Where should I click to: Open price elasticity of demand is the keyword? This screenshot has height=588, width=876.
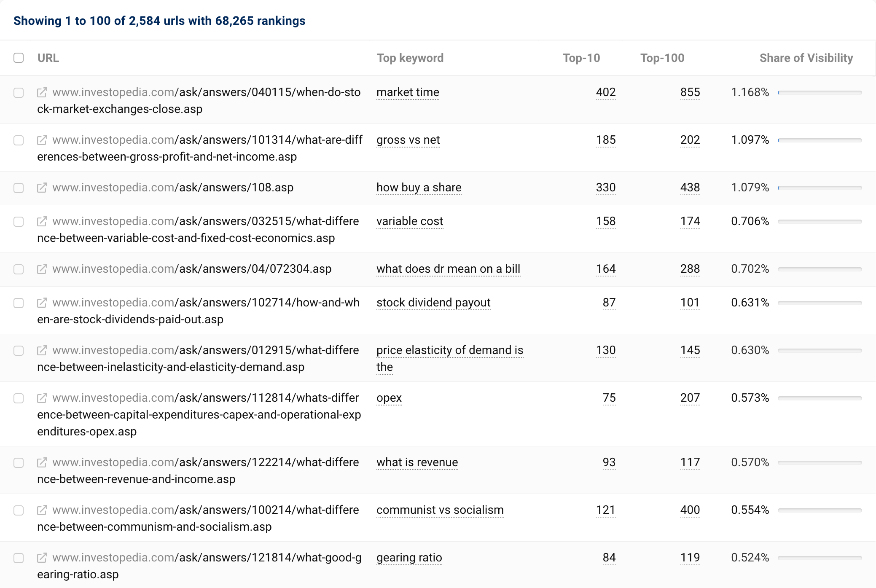450,358
